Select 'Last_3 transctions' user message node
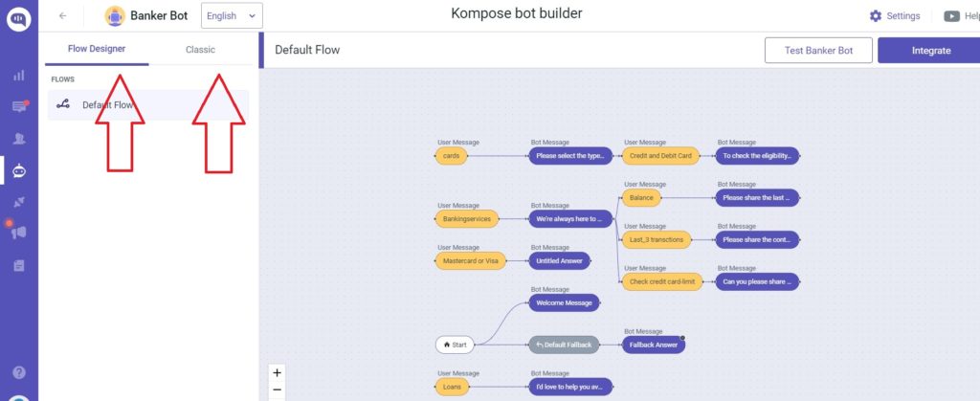 pos(657,240)
